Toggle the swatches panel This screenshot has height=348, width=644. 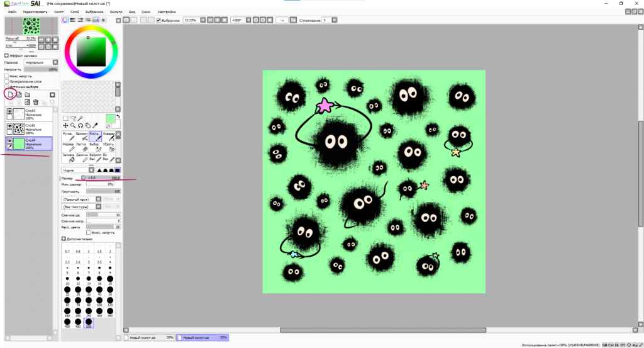tap(96, 20)
